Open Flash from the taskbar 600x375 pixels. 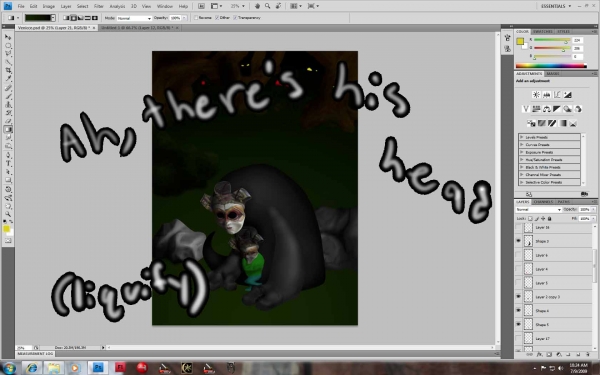(x=120, y=368)
